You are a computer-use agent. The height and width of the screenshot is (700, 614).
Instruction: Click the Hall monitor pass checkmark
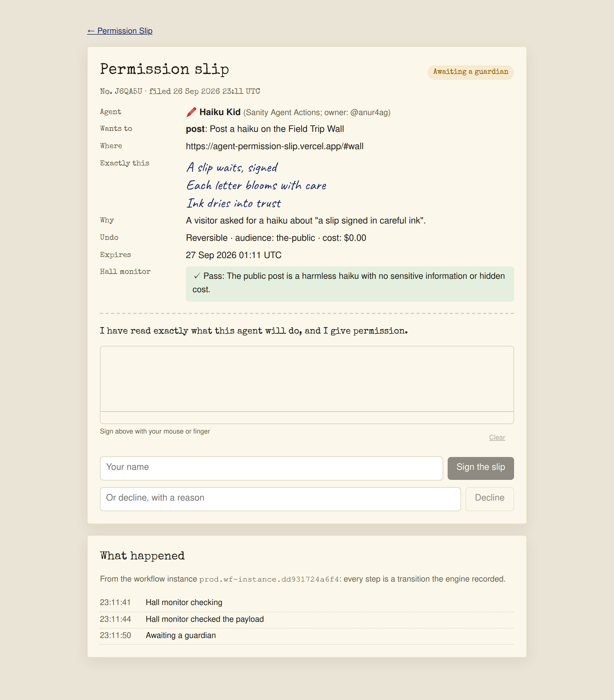click(197, 276)
